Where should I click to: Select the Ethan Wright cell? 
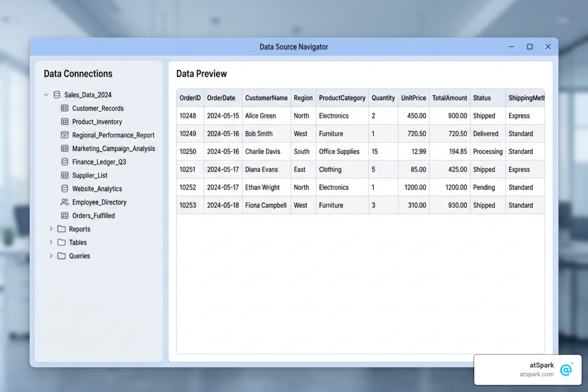(x=266, y=187)
